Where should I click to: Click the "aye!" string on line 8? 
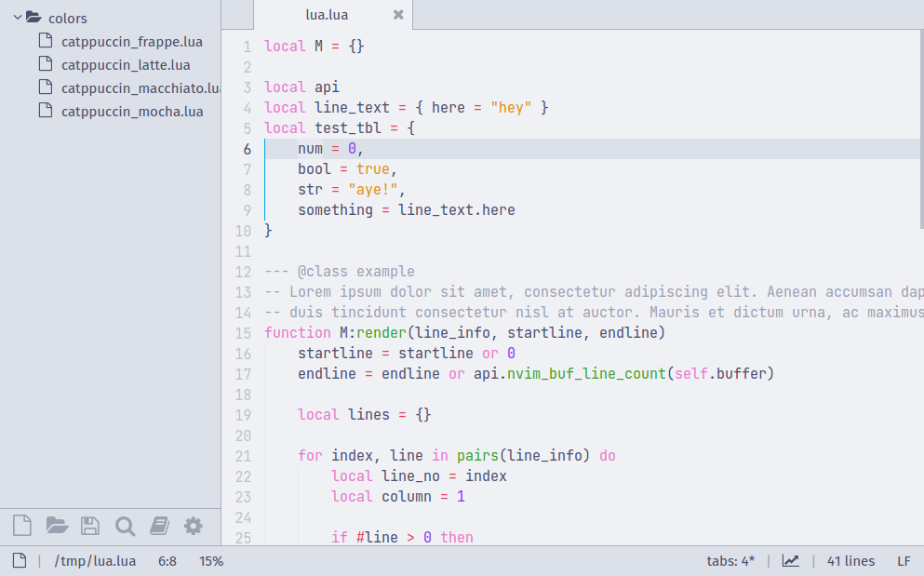click(x=372, y=190)
